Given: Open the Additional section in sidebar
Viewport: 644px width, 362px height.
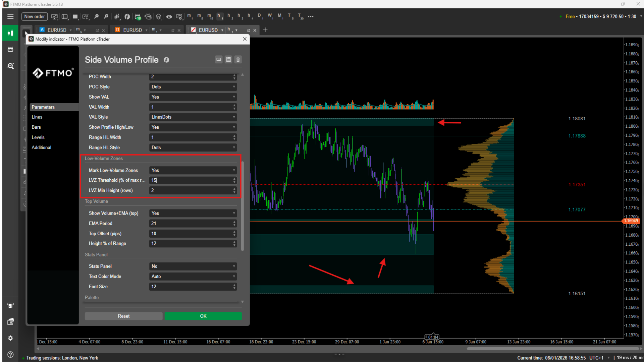Looking at the screenshot, I should pos(42,147).
